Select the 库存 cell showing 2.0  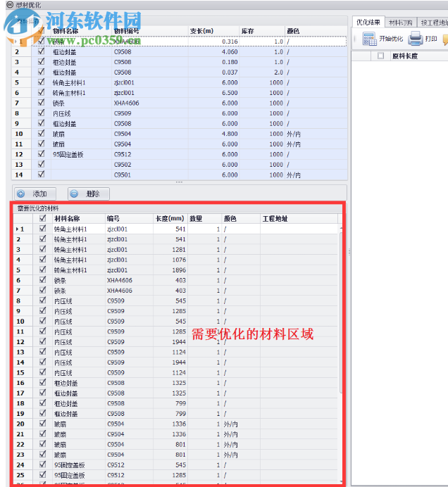click(x=262, y=72)
